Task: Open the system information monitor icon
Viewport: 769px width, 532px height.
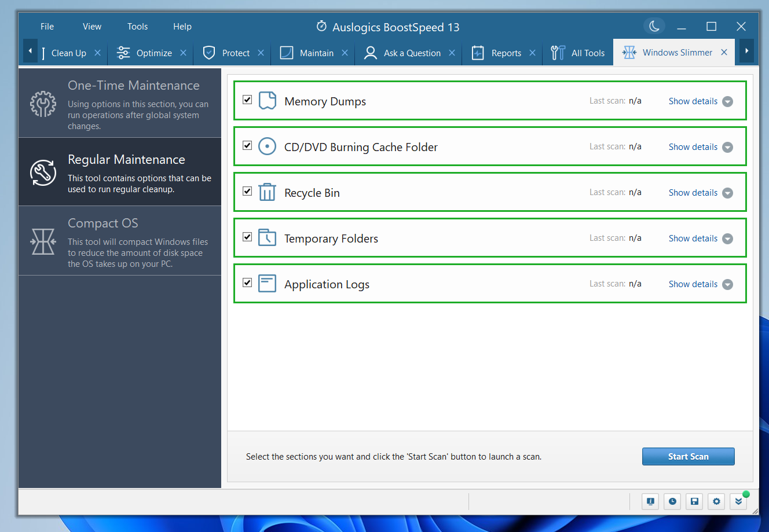Action: coord(650,501)
